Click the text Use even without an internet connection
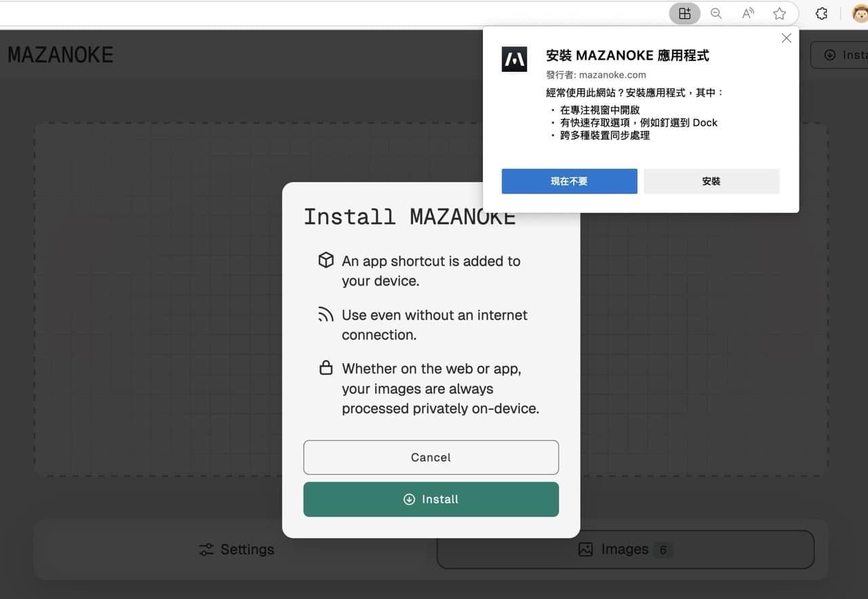 pos(435,325)
